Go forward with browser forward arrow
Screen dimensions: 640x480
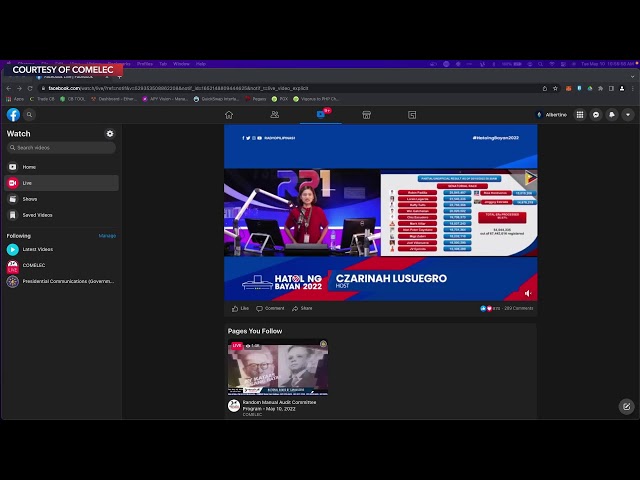click(19, 88)
